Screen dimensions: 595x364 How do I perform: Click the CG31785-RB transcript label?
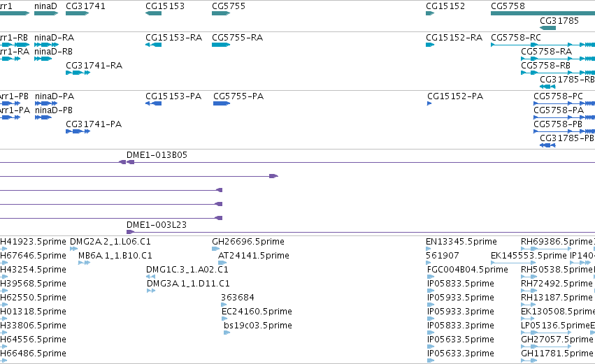567,80
